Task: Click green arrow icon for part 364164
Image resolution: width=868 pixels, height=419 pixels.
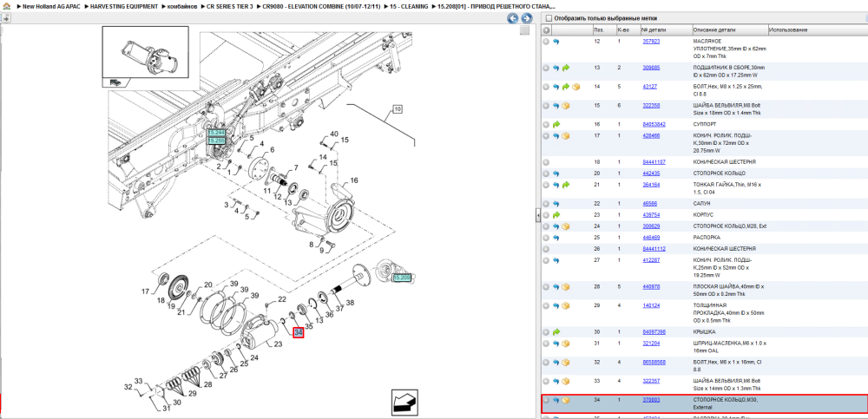Action: [x=566, y=185]
